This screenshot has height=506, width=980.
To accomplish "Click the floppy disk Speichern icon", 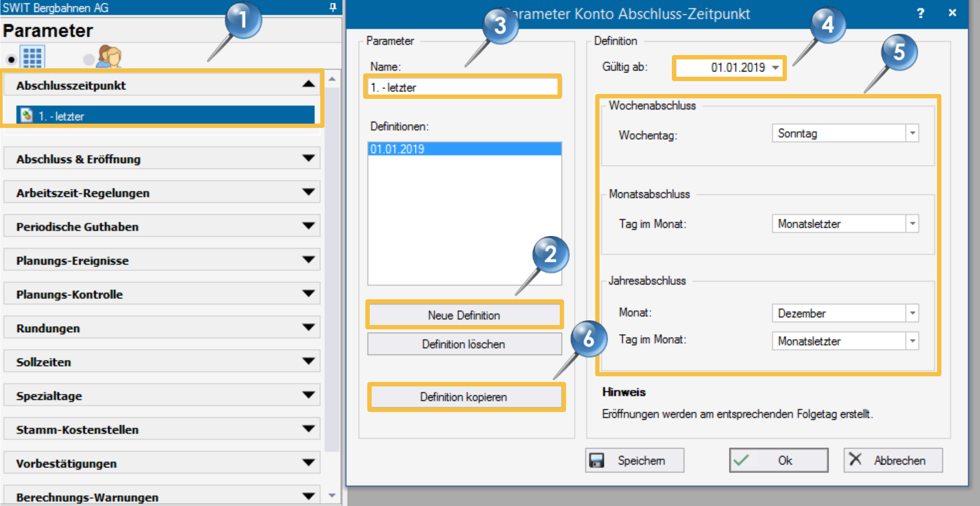I will coord(596,460).
